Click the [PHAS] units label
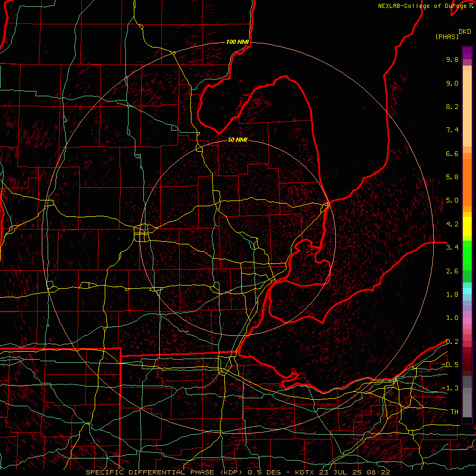Image resolution: width=476 pixels, height=476 pixels. pos(447,36)
